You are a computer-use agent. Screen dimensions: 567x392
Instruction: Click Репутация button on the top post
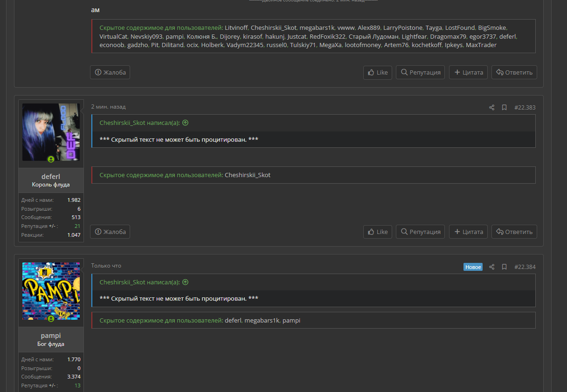coord(421,72)
